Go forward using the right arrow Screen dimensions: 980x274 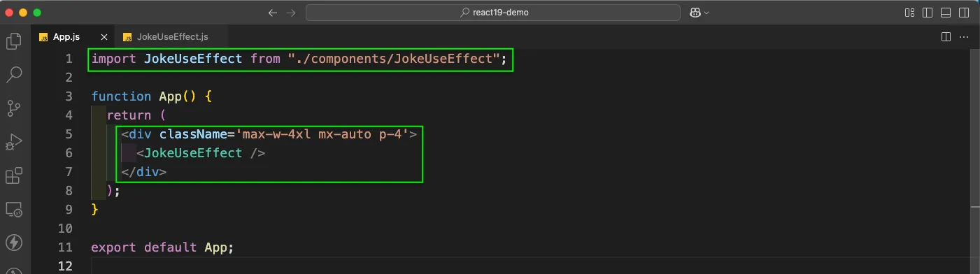[291, 13]
